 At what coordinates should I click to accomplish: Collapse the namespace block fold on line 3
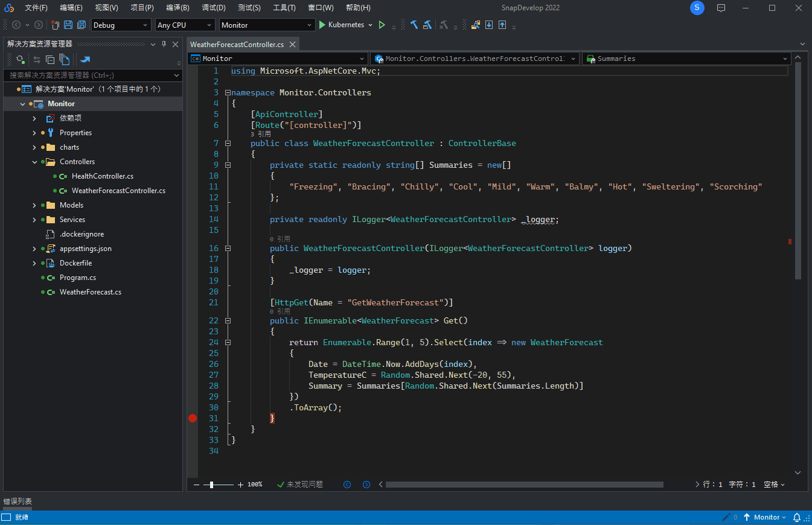tap(227, 93)
